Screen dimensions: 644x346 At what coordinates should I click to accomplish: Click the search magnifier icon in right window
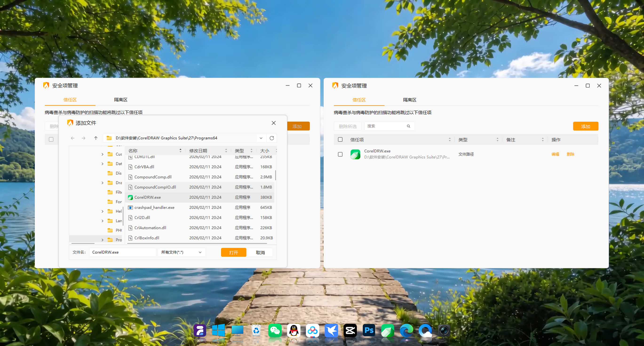409,126
